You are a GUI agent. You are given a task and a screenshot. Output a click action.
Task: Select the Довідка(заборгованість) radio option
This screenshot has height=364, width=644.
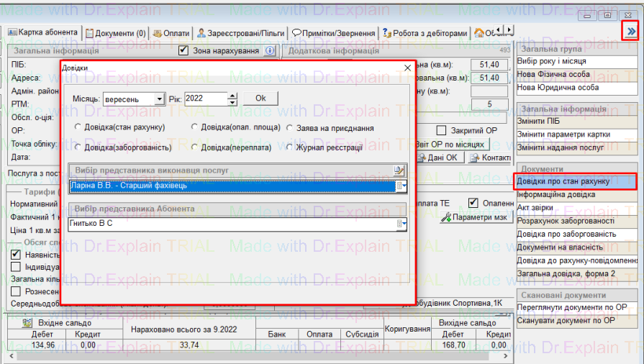click(x=78, y=147)
